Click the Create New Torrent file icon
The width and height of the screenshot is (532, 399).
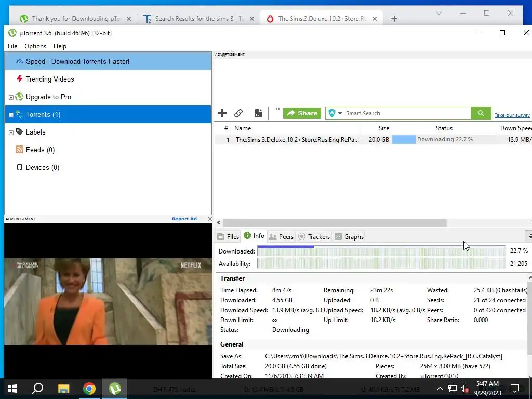pyautogui.click(x=259, y=113)
